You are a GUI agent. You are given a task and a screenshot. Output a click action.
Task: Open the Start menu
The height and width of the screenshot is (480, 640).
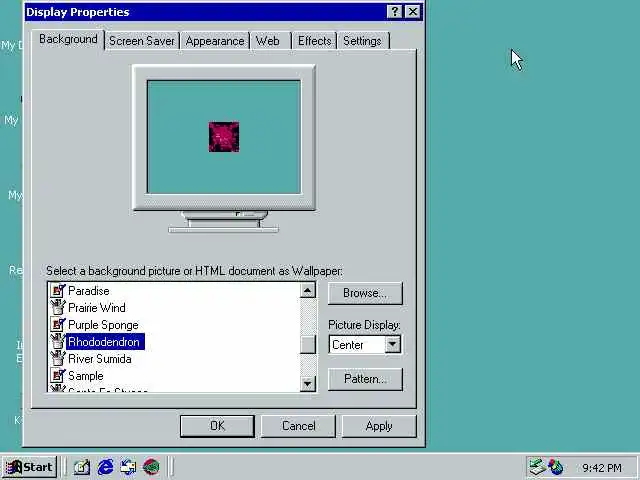(30, 467)
